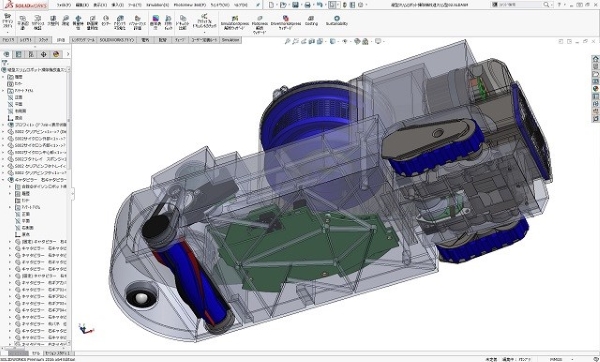Image resolution: width=600 pixels, height=362 pixels.
Task: Click in the command search field
Action: [x=518, y=5]
